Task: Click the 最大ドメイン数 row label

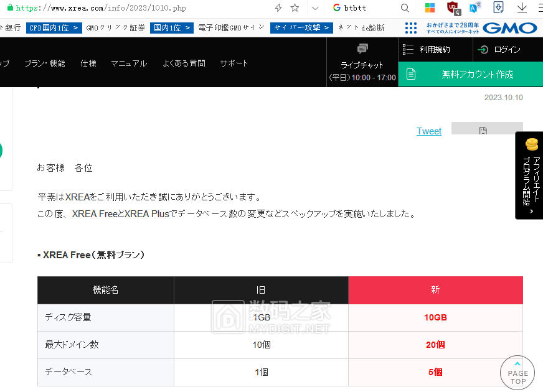Action: coord(72,345)
